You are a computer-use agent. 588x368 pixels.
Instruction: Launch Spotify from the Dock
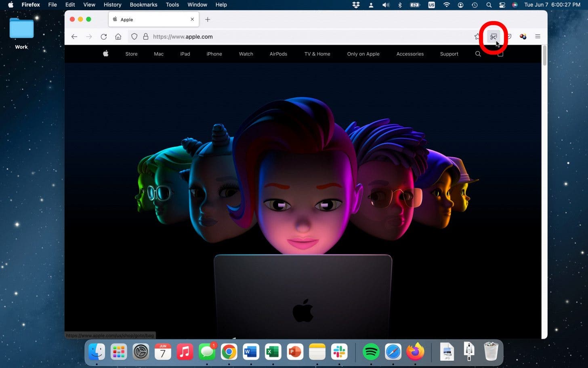point(371,352)
